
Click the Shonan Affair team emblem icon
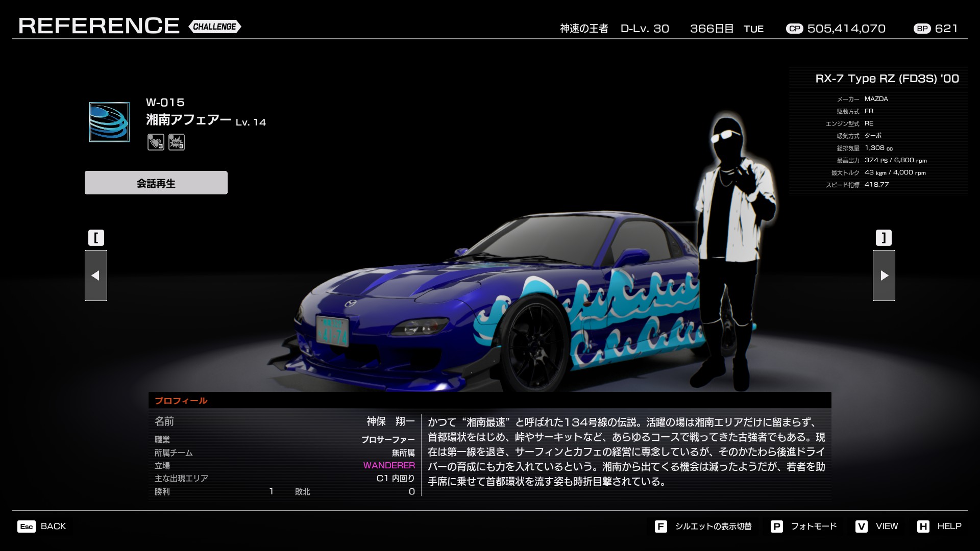[109, 122]
